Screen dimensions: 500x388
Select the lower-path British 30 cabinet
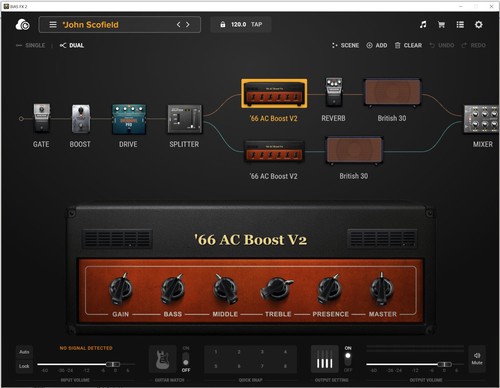tap(354, 150)
